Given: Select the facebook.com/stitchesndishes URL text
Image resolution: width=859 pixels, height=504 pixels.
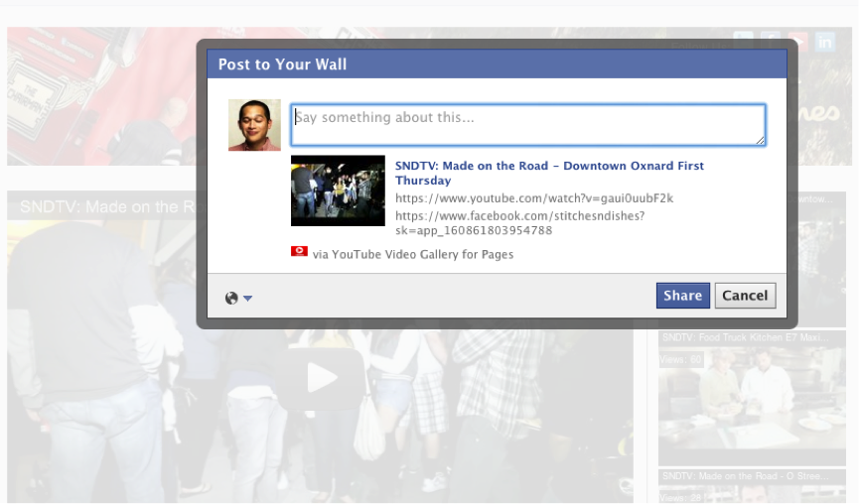Looking at the screenshot, I should [519, 222].
